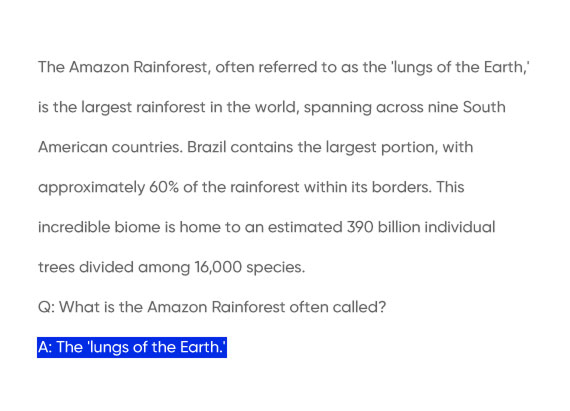Click the word 'spanning' in the second line
The image size is (570, 411).
tap(337, 108)
